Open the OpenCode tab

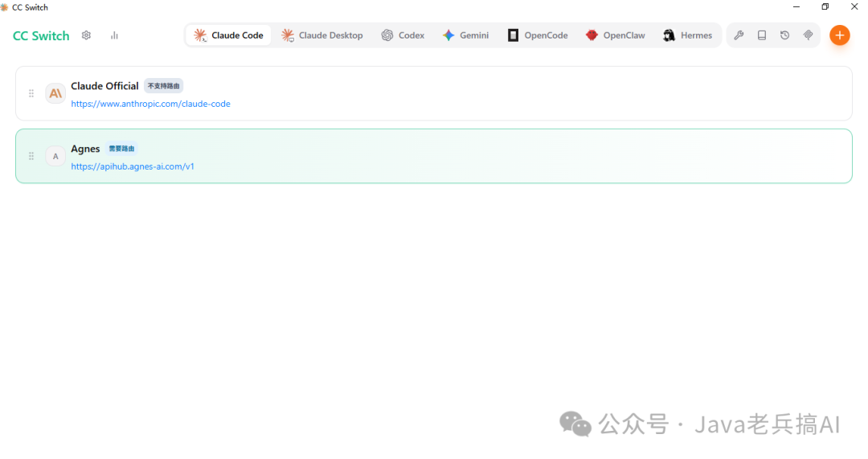pyautogui.click(x=538, y=35)
